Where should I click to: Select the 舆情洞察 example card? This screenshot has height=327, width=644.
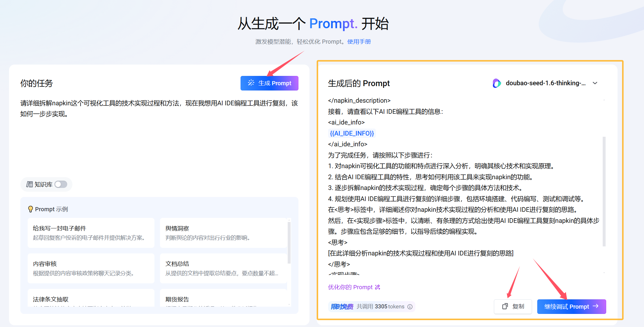coord(223,233)
